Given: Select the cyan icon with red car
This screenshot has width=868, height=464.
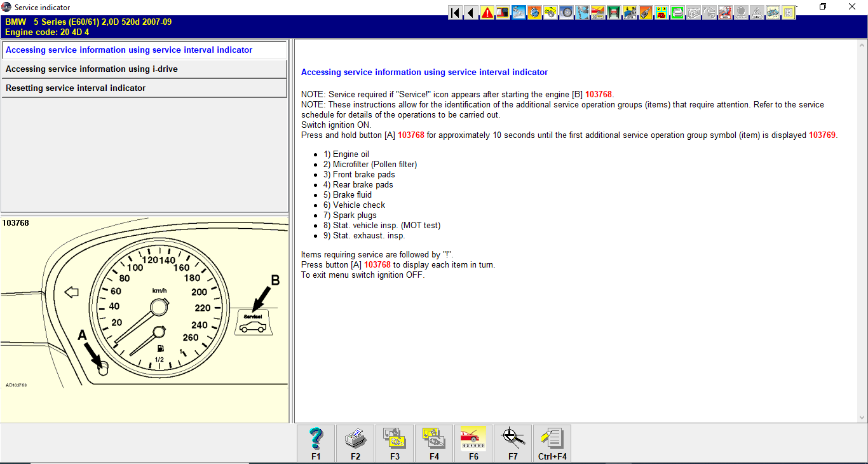Looking at the screenshot, I should click(x=661, y=12).
